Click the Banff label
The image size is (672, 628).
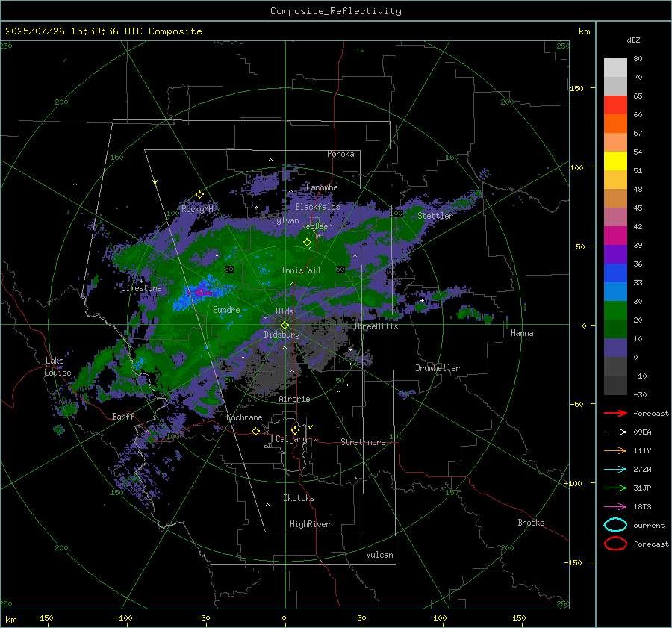[123, 417]
